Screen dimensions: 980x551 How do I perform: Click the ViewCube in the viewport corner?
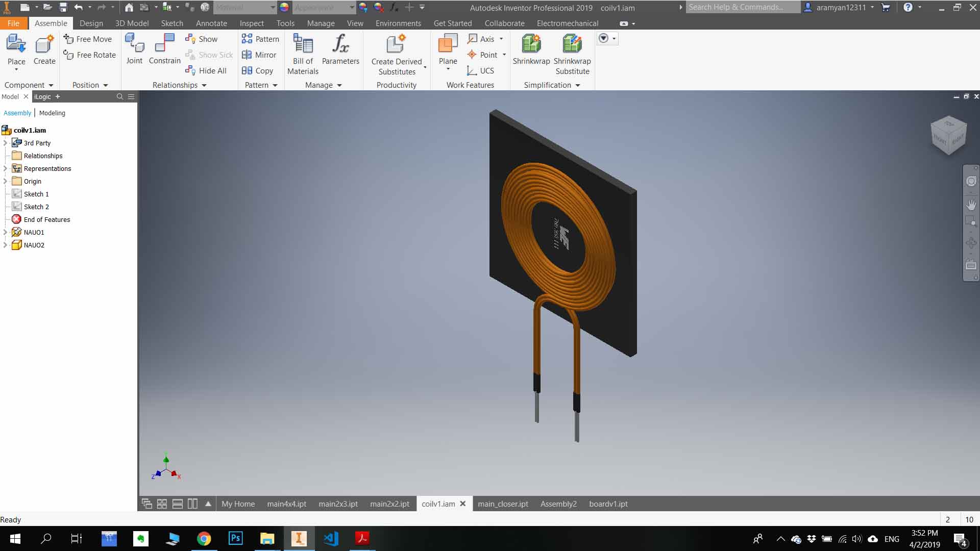pos(948,135)
